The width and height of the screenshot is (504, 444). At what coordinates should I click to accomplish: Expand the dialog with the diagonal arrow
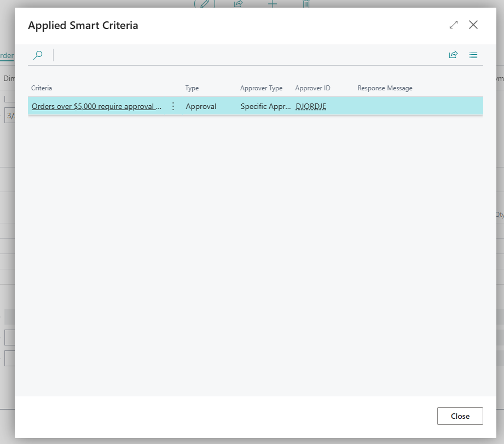click(453, 25)
